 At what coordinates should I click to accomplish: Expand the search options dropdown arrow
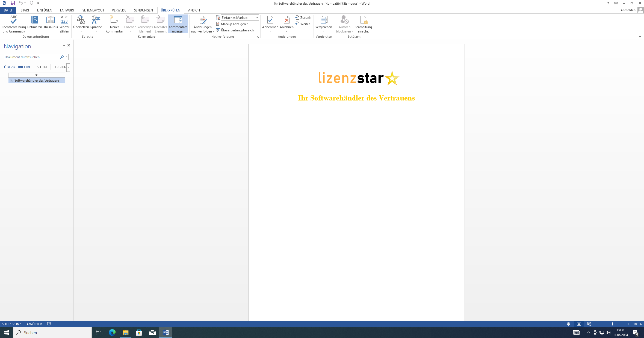pos(66,57)
